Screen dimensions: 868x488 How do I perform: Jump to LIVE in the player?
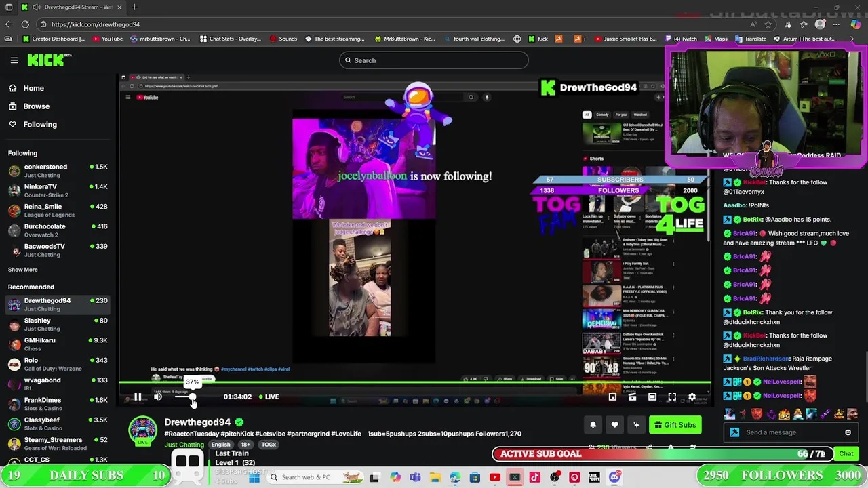point(268,397)
